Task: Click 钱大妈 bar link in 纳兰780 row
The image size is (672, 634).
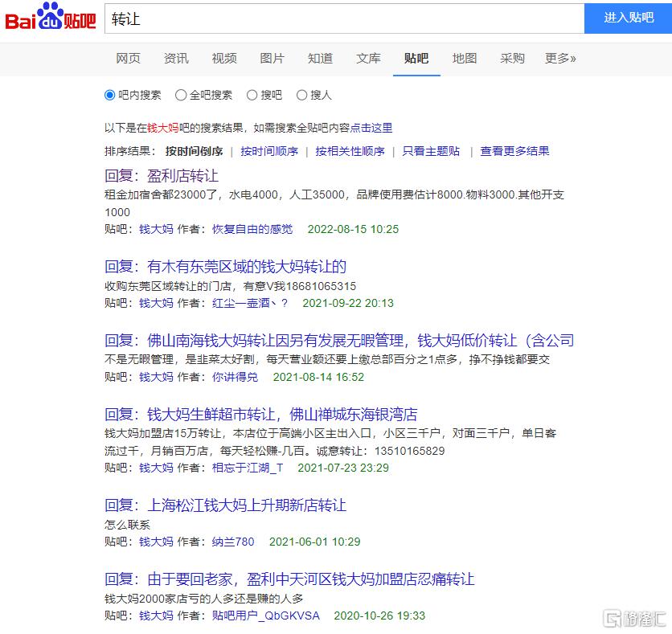Action: tap(156, 542)
